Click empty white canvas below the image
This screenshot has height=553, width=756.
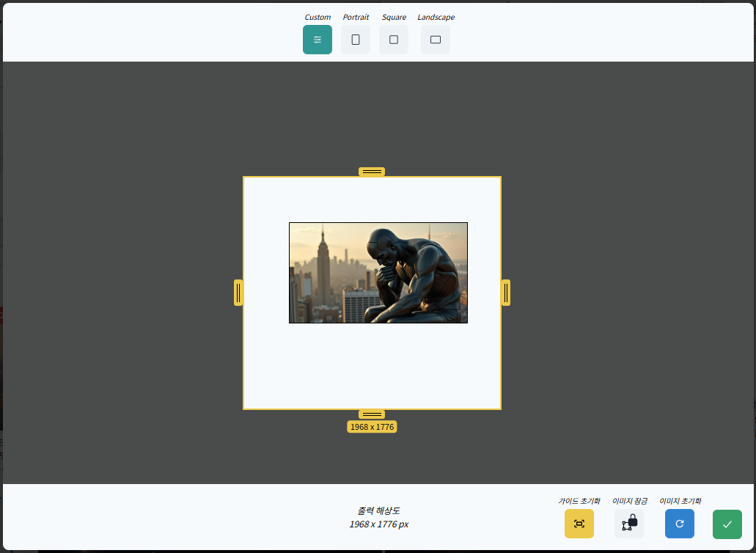[372, 367]
